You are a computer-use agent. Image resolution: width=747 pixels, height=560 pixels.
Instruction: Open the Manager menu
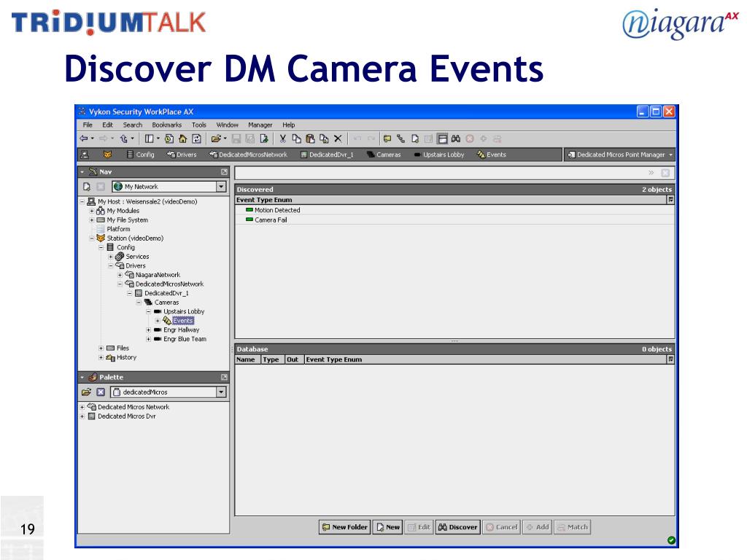[x=260, y=125]
